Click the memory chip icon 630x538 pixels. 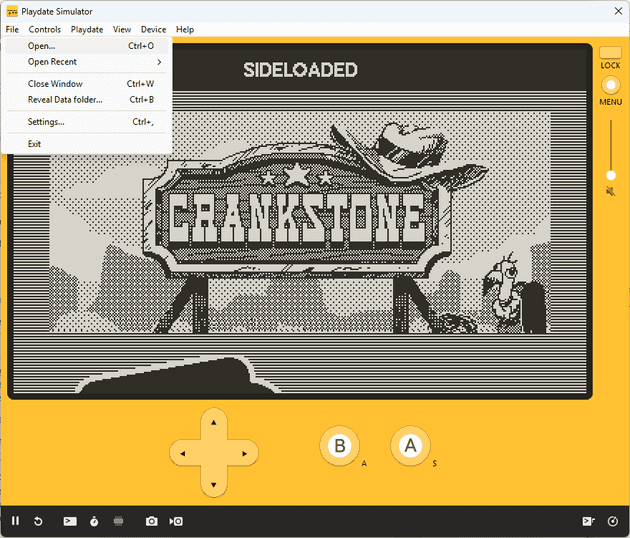tap(118, 521)
